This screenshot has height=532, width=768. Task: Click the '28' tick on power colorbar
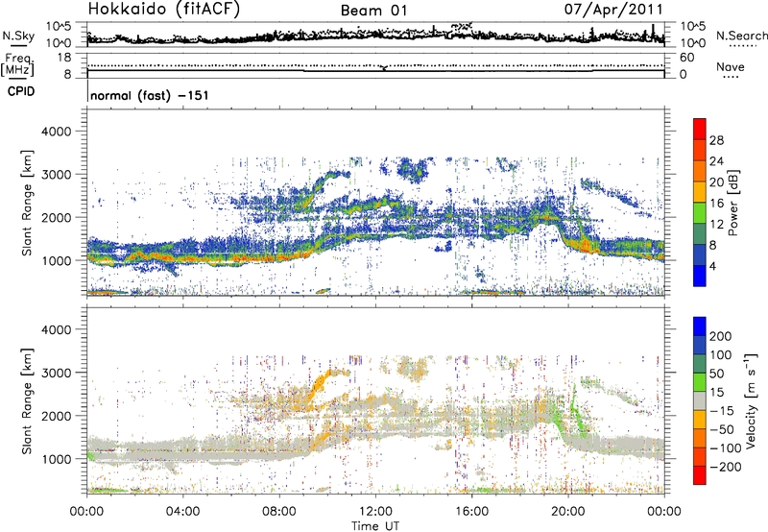(x=716, y=140)
